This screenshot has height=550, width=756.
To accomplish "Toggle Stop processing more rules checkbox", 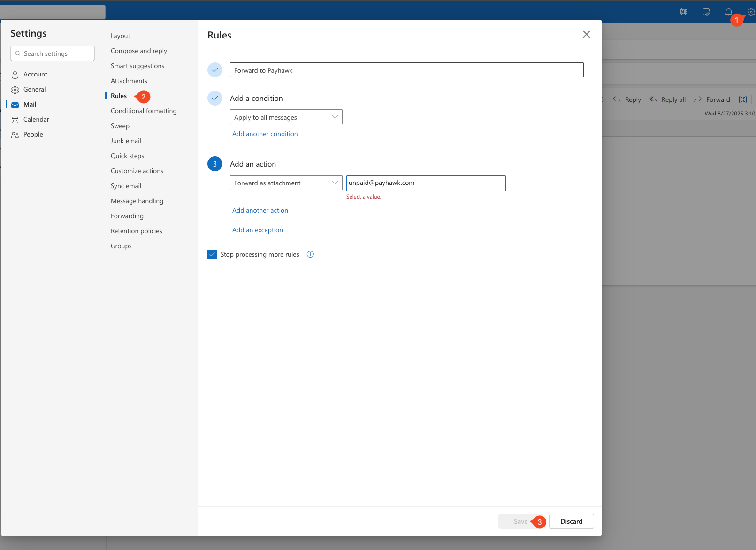I will tap(212, 254).
